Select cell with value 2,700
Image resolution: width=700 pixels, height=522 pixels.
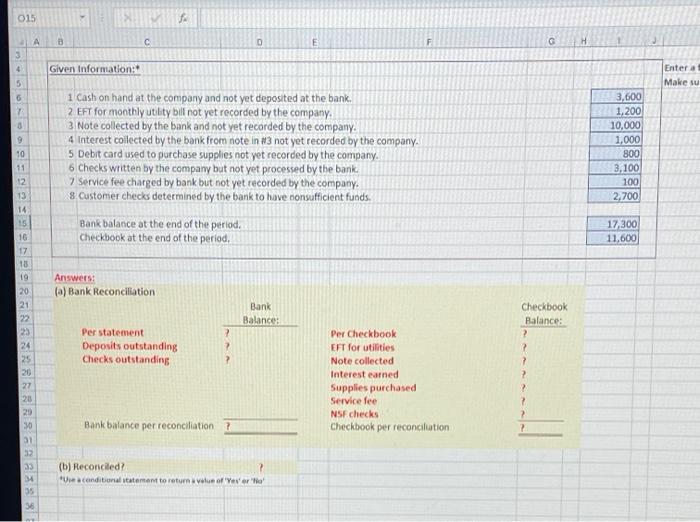click(614, 196)
